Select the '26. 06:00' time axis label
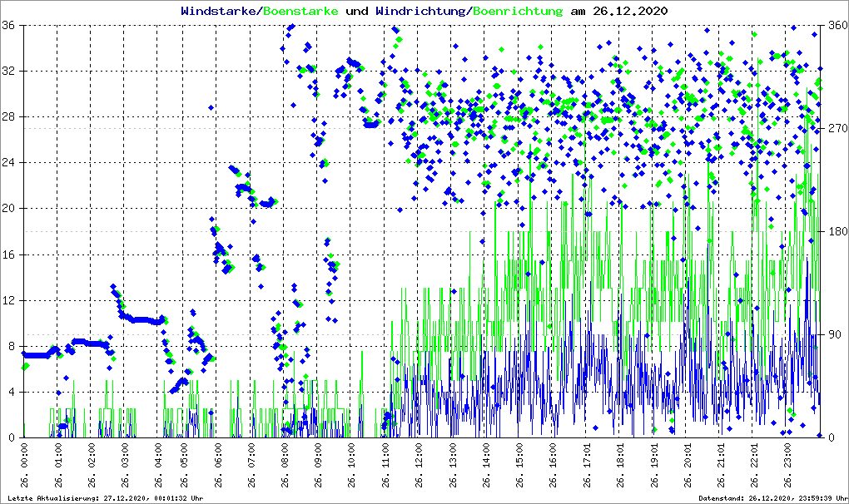849x504 pixels. (218, 468)
